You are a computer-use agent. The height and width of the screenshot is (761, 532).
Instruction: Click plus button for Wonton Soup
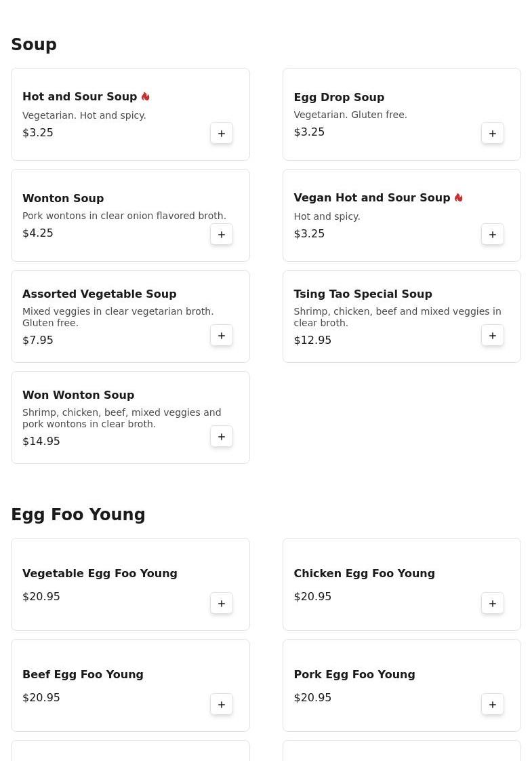point(222,235)
